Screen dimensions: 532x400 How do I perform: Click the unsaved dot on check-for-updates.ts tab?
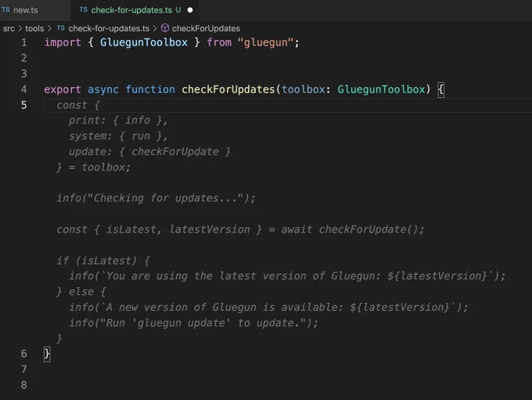pos(190,10)
